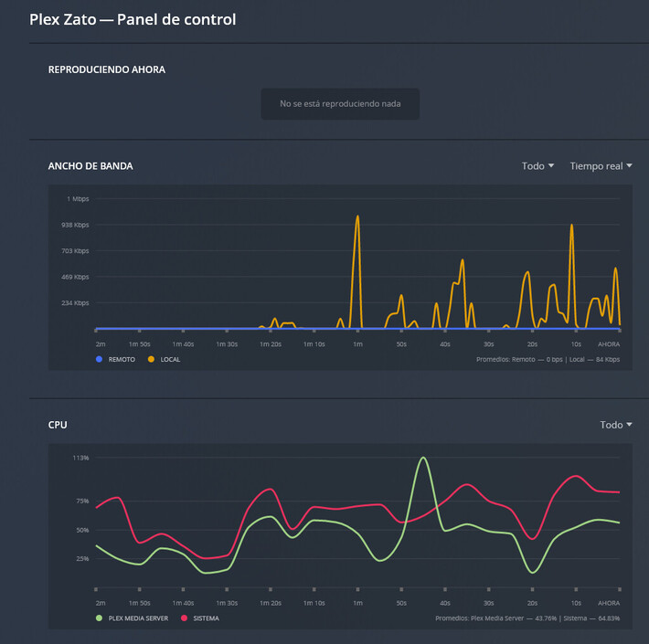Open the Todo dropdown in the CPU section
This screenshot has width=649, height=644.
click(x=616, y=425)
